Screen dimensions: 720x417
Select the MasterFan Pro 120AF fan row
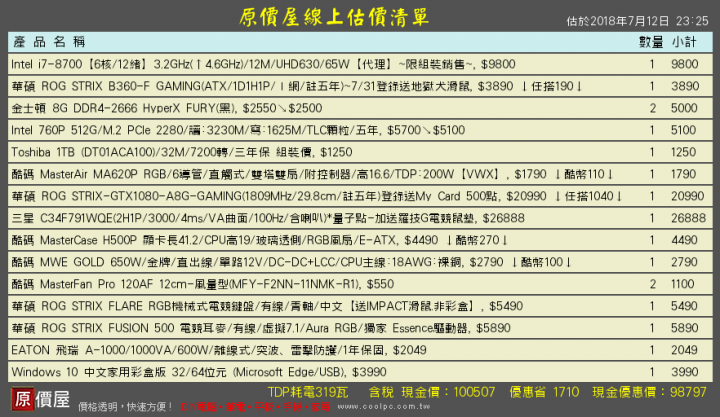click(360, 284)
